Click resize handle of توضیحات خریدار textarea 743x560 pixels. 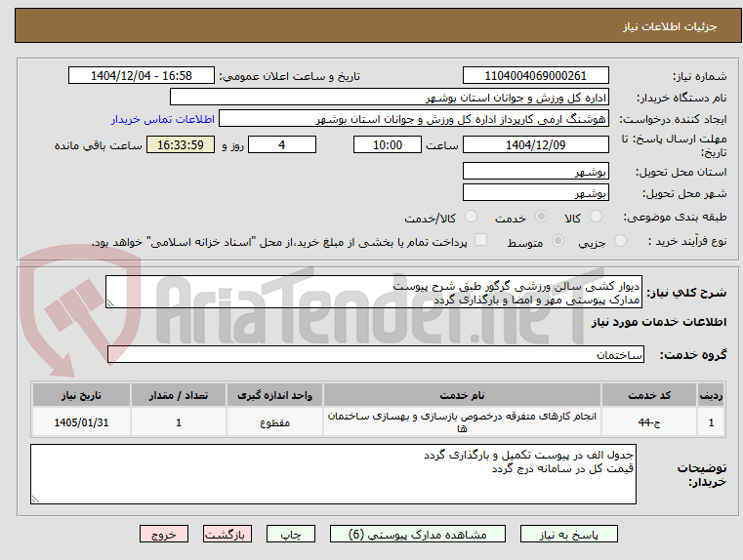point(35,499)
